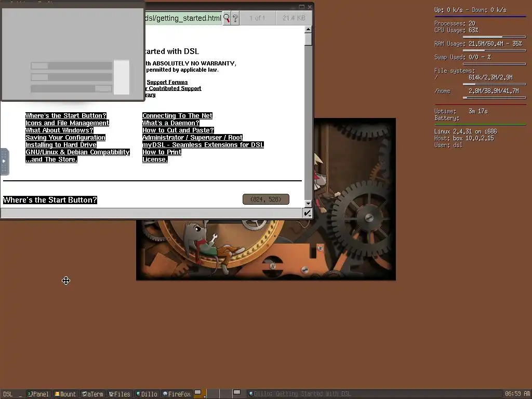Screen dimensions: 532x399
Task: Open License. link
Action: [x=155, y=159]
